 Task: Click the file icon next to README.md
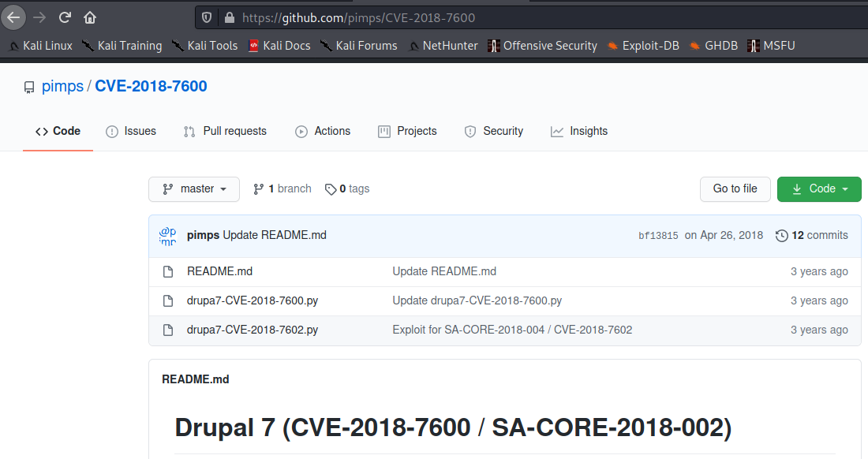pos(168,271)
